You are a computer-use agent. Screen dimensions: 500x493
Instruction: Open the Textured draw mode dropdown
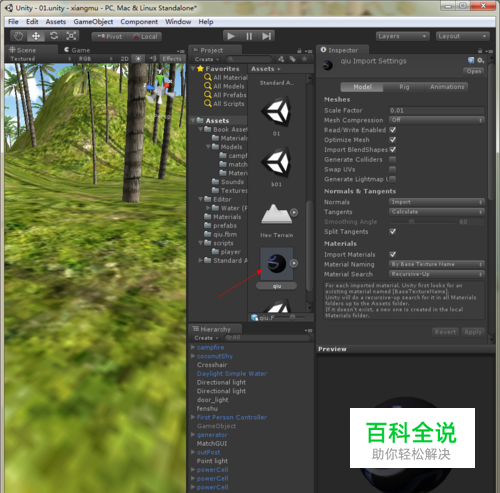[x=40, y=59]
